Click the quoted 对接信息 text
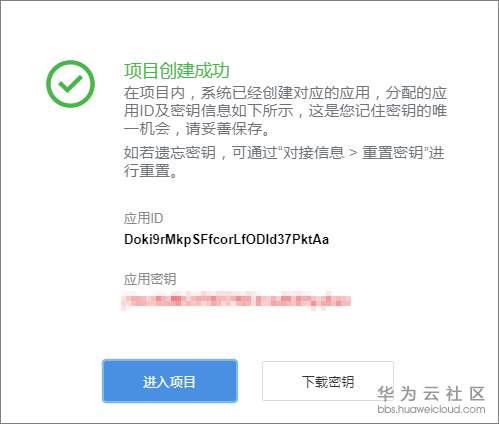The width and height of the screenshot is (499, 424). tap(313, 153)
